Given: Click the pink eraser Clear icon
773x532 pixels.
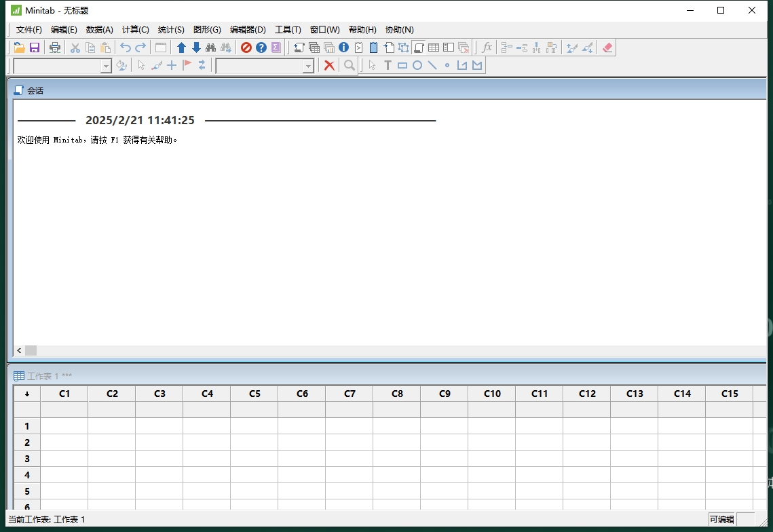Looking at the screenshot, I should click(x=607, y=47).
